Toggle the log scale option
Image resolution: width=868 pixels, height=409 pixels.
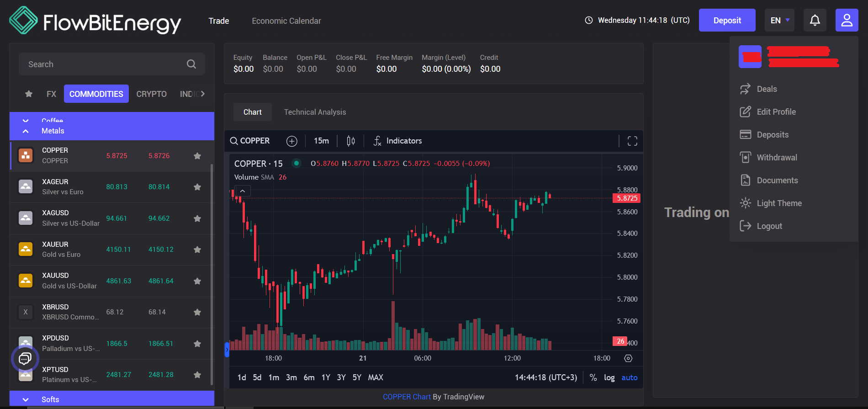point(609,377)
